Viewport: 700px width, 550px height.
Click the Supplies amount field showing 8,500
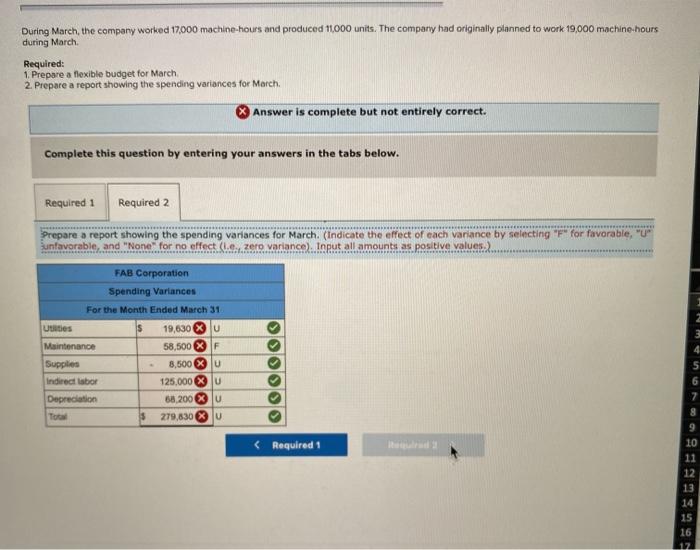click(173, 364)
